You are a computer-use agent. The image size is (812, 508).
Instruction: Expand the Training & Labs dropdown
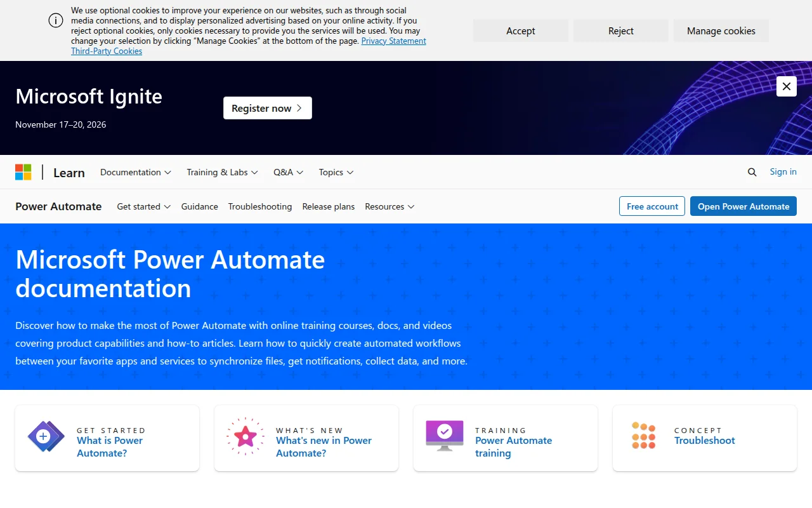(x=222, y=172)
